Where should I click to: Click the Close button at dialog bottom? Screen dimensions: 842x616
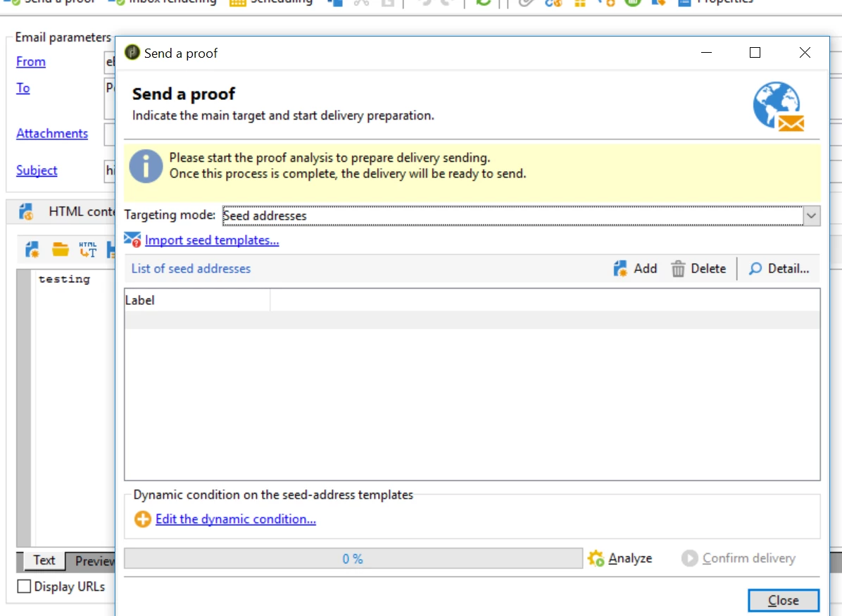coord(784,601)
